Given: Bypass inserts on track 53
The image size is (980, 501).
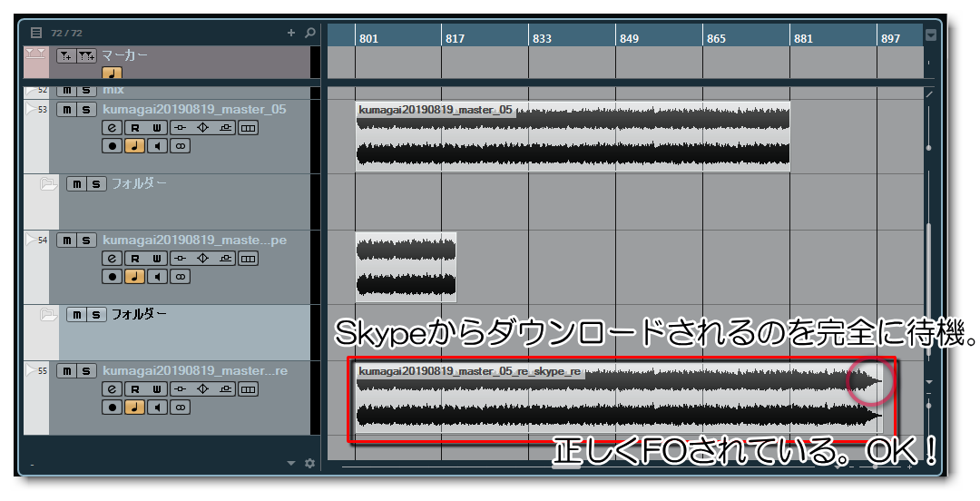Looking at the screenshot, I should [180, 128].
